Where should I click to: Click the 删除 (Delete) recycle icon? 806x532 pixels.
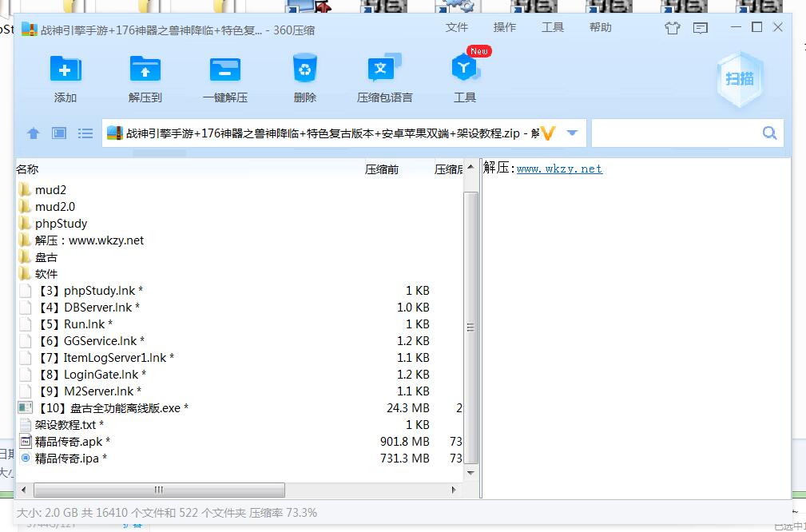pyautogui.click(x=305, y=70)
